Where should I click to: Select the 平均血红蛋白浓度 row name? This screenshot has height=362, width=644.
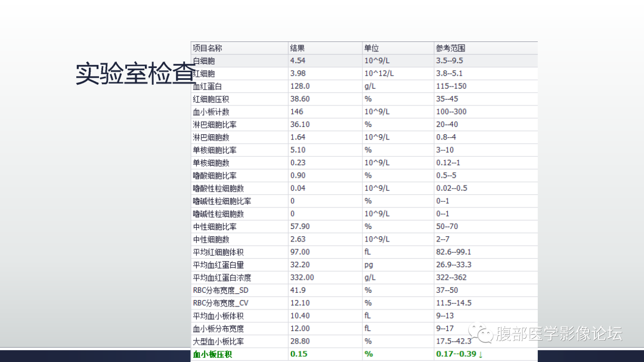pos(222,277)
